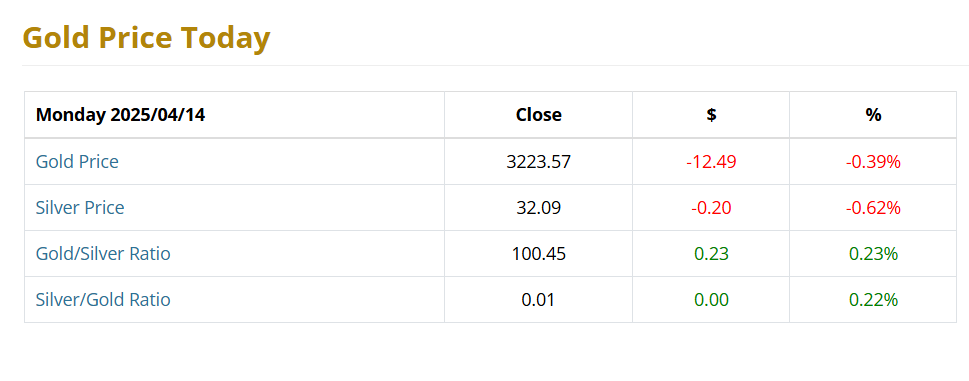This screenshot has width=969, height=381.
Task: Select the gold close value 3223.57
Action: pyautogui.click(x=539, y=162)
